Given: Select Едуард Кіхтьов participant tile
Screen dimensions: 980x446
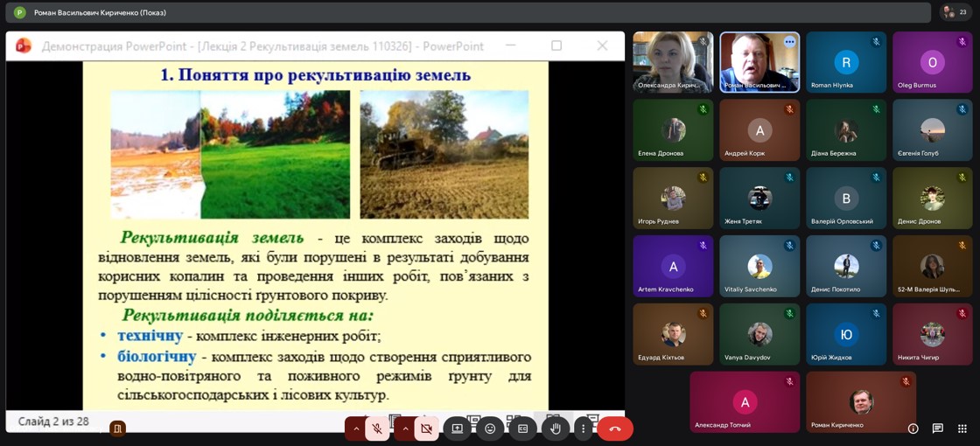Looking at the screenshot, I should click(x=673, y=334).
